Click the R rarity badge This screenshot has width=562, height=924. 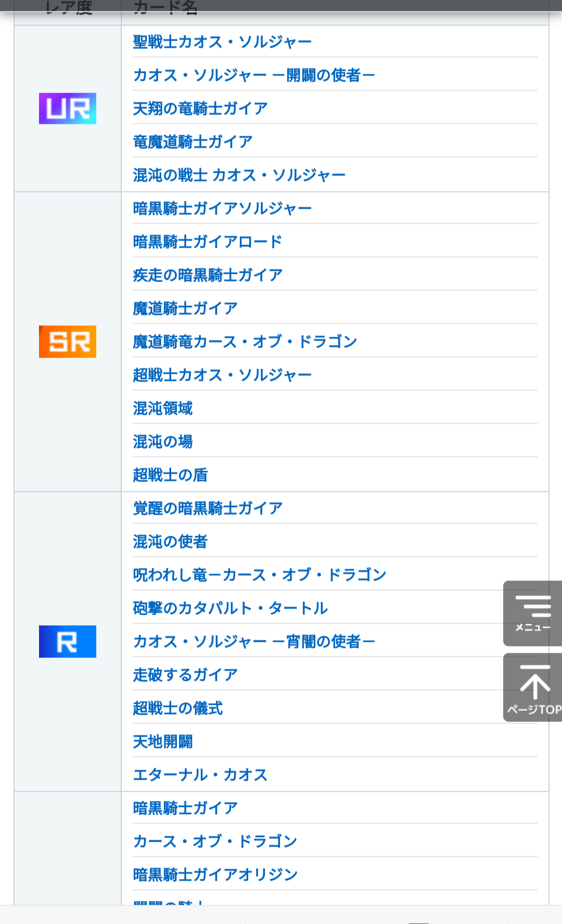68,641
